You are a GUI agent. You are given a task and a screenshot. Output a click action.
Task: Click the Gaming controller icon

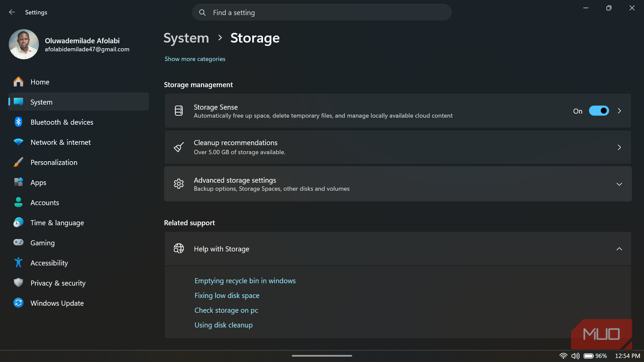click(x=18, y=242)
